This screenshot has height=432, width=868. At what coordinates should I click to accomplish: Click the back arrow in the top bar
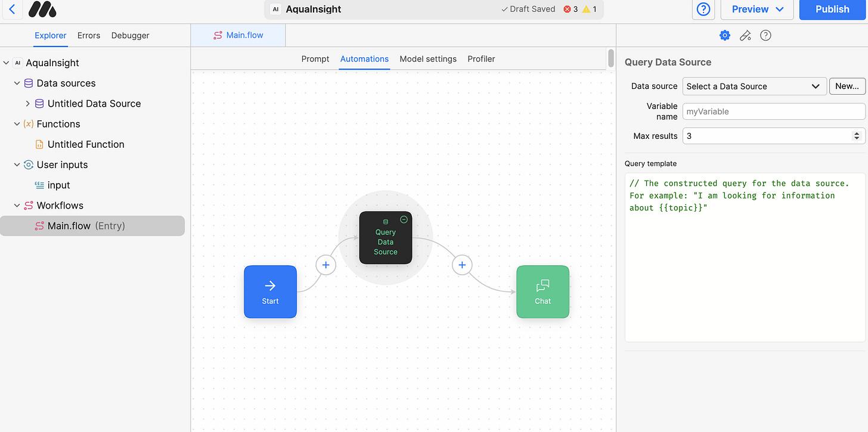click(x=13, y=9)
